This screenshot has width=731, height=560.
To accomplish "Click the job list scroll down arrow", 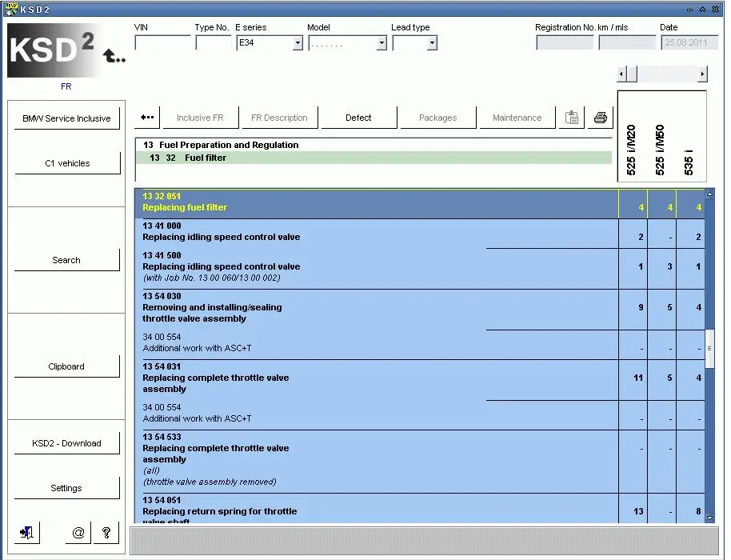I will point(709,518).
